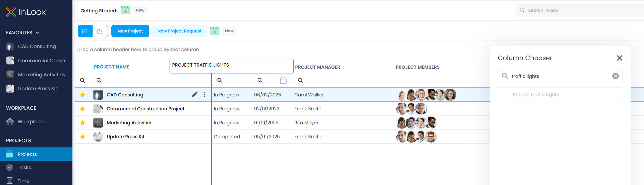Open the Update Press Kit project name

click(125, 137)
